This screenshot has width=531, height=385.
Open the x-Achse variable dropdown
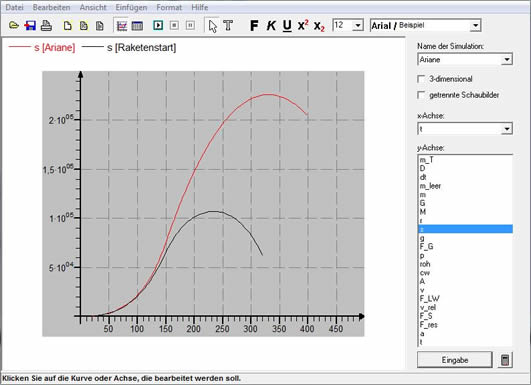pos(506,129)
